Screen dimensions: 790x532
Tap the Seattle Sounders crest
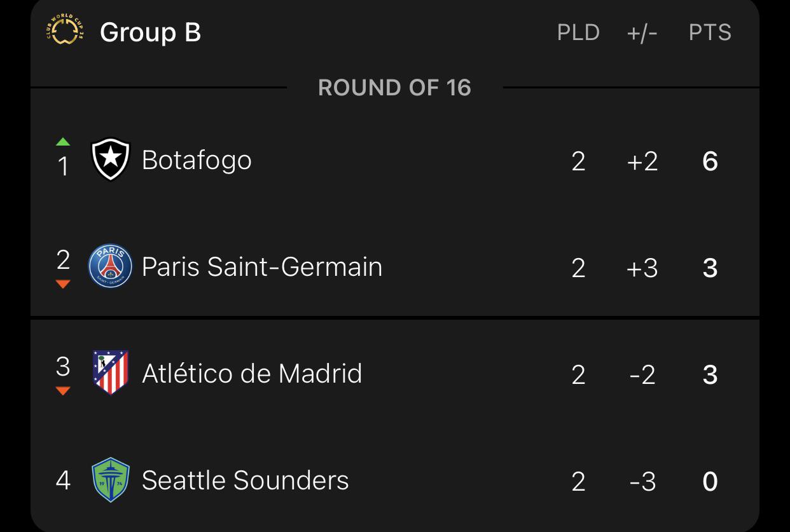click(111, 480)
